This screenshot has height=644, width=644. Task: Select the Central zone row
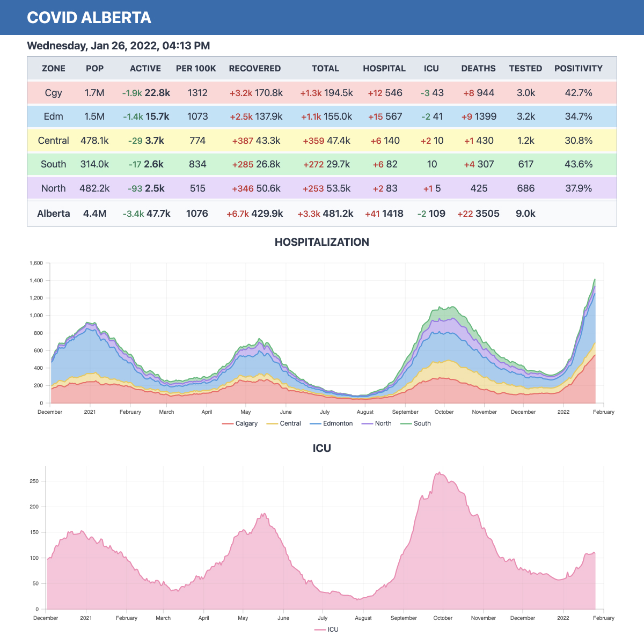tap(53, 140)
